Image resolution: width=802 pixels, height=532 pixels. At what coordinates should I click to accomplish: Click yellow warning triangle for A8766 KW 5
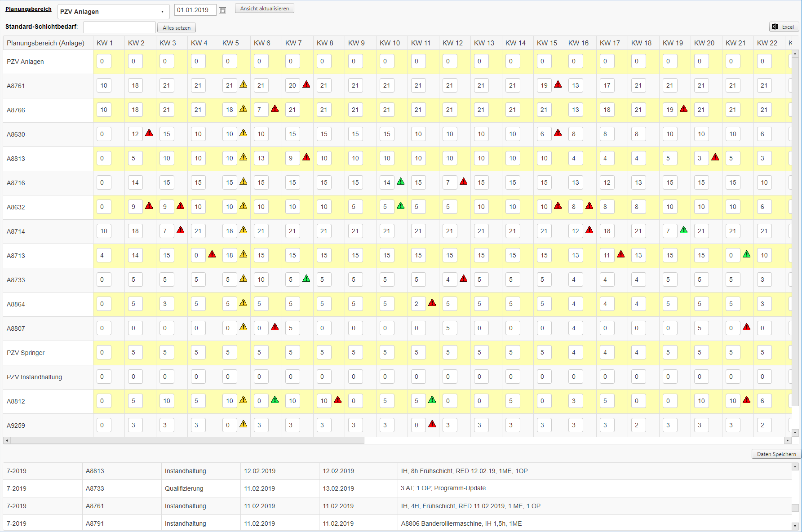(244, 108)
